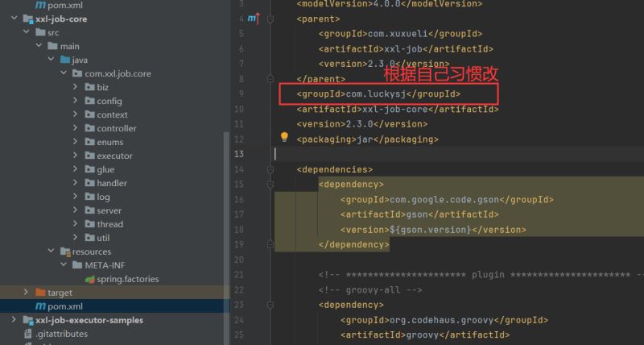Expand the log package chevron
The image size is (644, 345).
75,197
